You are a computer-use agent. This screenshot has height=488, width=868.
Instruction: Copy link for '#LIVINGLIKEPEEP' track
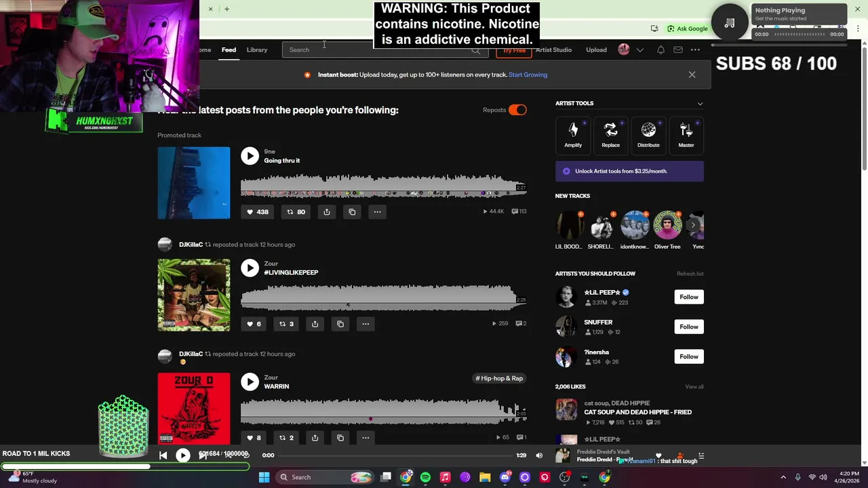340,324
